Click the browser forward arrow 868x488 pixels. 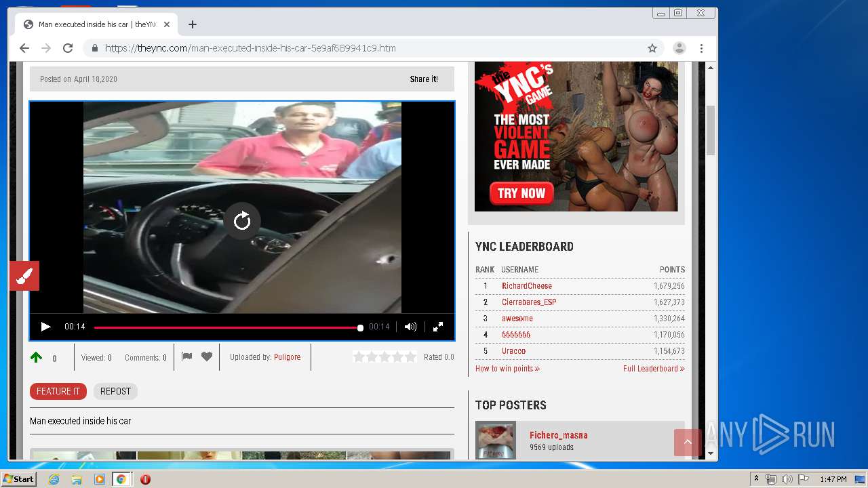pos(46,48)
